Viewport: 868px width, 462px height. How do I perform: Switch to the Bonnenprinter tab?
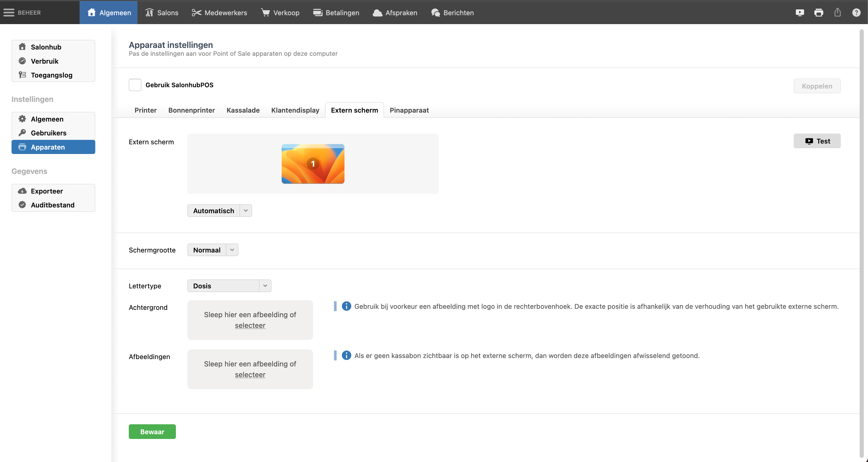point(191,110)
